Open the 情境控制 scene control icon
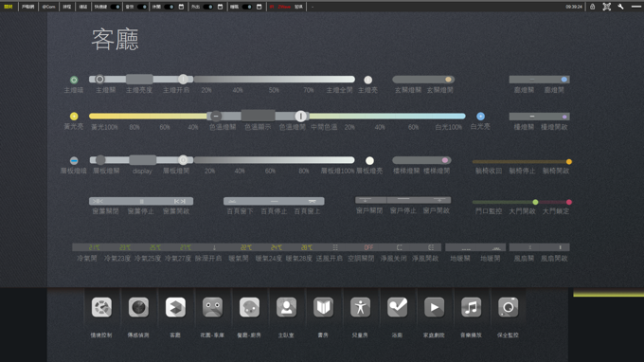 tap(101, 307)
